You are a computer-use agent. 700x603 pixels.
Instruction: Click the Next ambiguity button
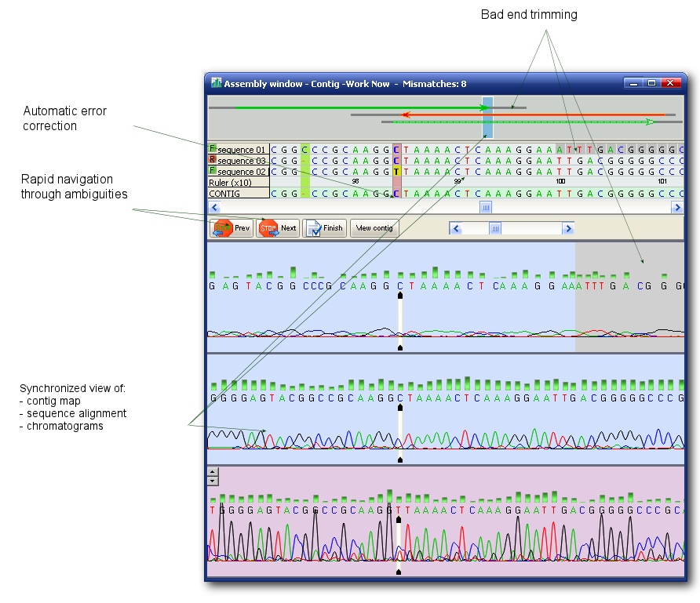[x=278, y=228]
